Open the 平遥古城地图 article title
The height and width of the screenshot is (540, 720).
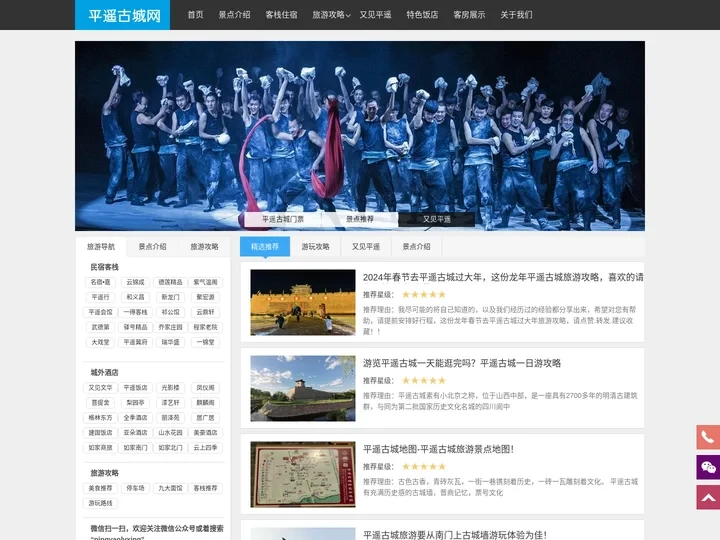(438, 449)
